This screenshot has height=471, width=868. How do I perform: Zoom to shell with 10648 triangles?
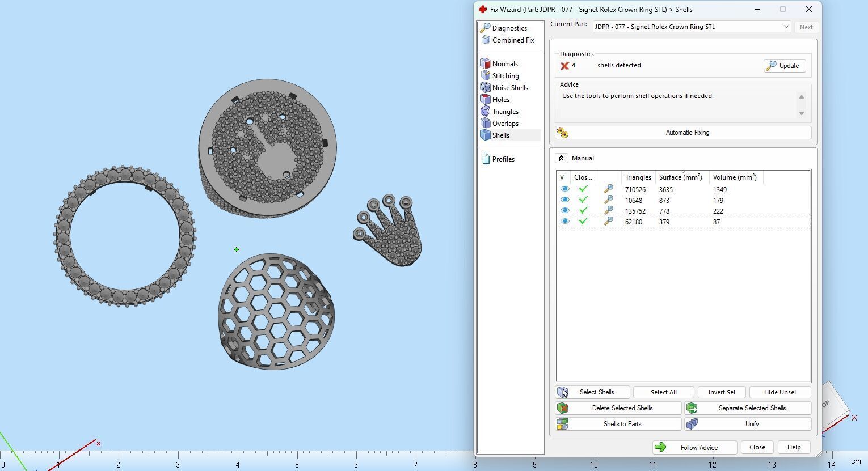[608, 200]
